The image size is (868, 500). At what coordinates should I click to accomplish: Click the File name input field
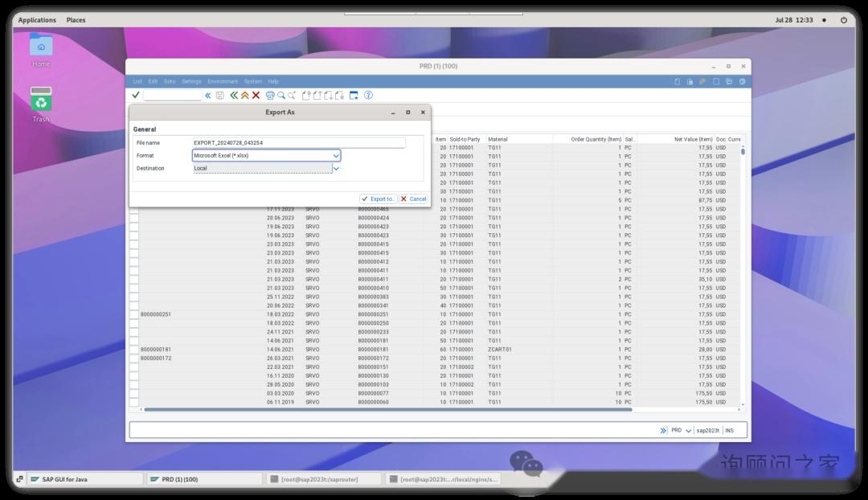pyautogui.click(x=299, y=143)
